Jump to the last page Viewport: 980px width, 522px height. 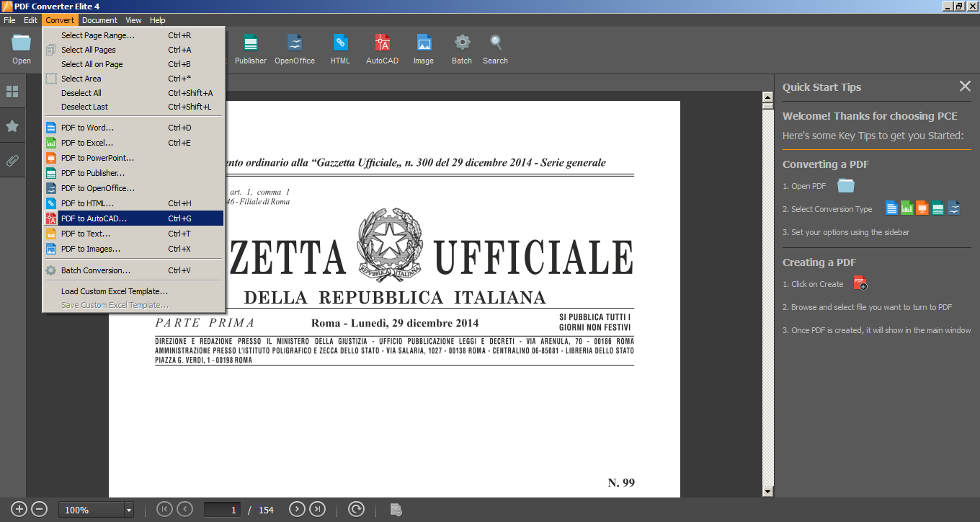(x=317, y=509)
